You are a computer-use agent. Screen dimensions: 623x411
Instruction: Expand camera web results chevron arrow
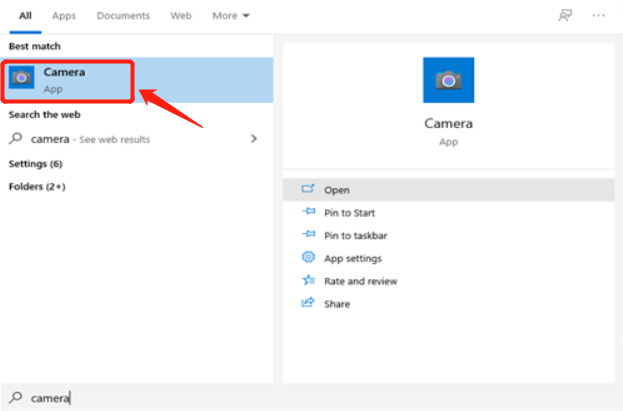point(254,139)
